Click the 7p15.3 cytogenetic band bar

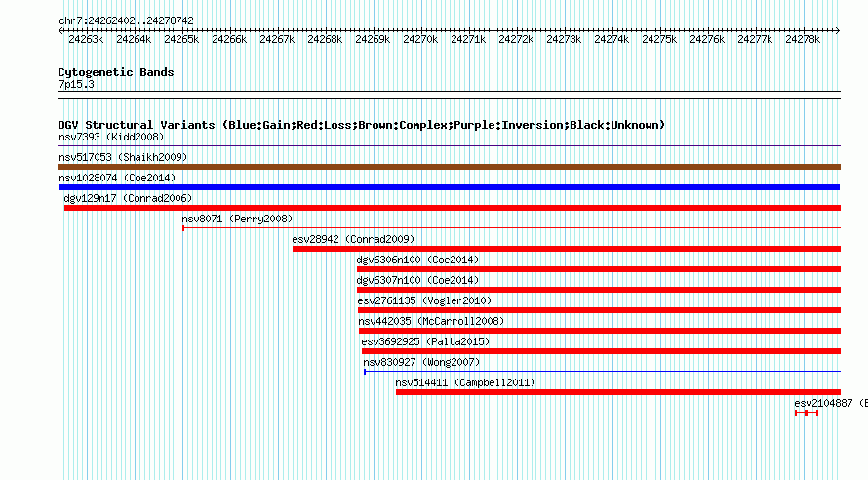pos(449,95)
